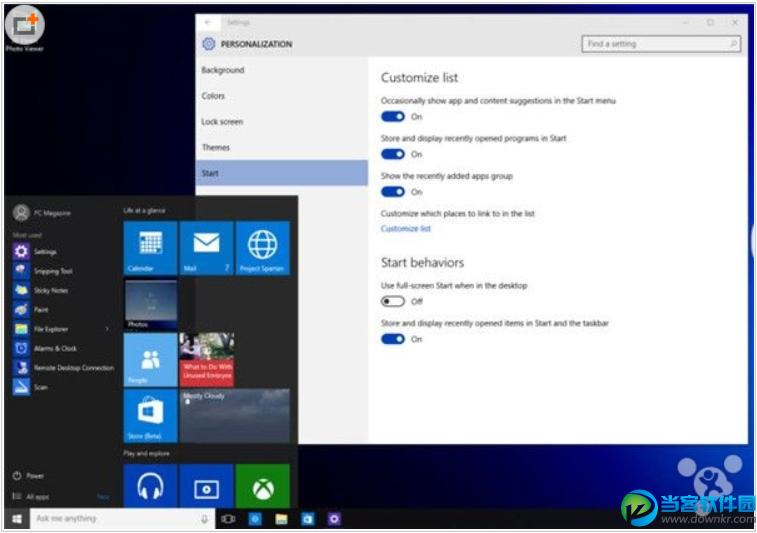Expand the File Explorer jump list arrow

tap(107, 329)
